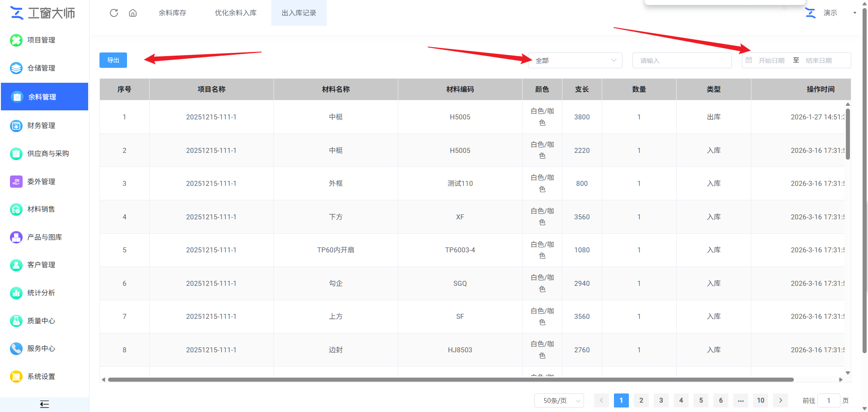Go to page 2 of results
The width and height of the screenshot is (868, 412).
tap(641, 400)
